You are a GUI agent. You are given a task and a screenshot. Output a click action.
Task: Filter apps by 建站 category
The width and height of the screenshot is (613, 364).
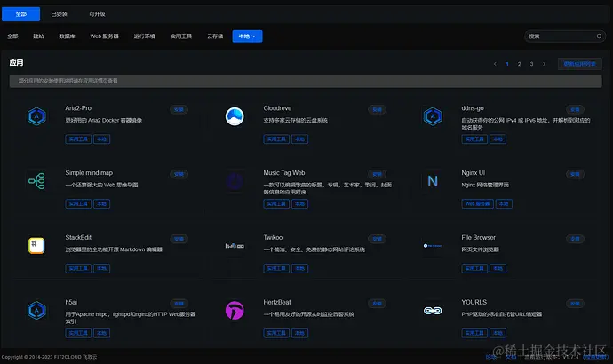pyautogui.click(x=38, y=36)
